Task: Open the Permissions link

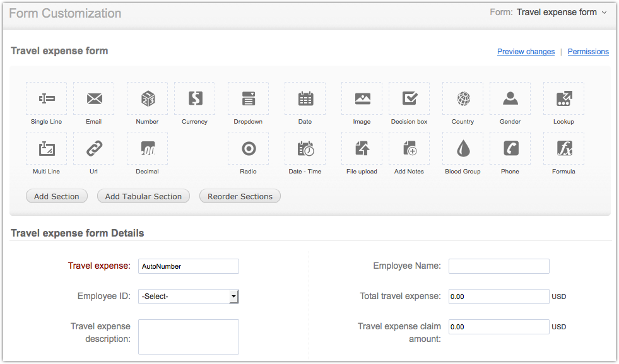Action: pyautogui.click(x=588, y=52)
